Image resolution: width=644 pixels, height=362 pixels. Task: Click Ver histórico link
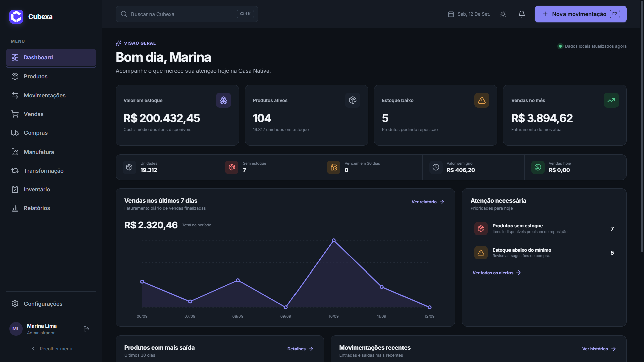click(x=599, y=349)
